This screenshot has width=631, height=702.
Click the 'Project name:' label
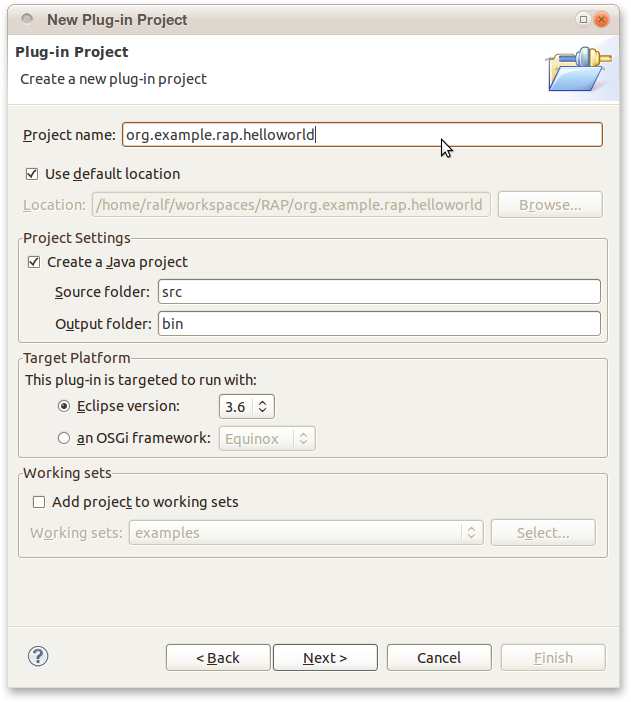point(69,135)
